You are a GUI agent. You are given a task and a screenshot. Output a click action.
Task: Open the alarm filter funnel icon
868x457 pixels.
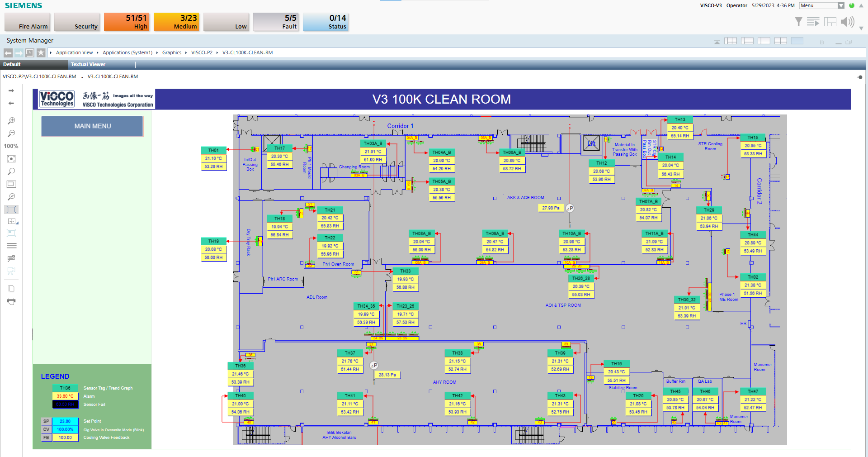pos(799,22)
